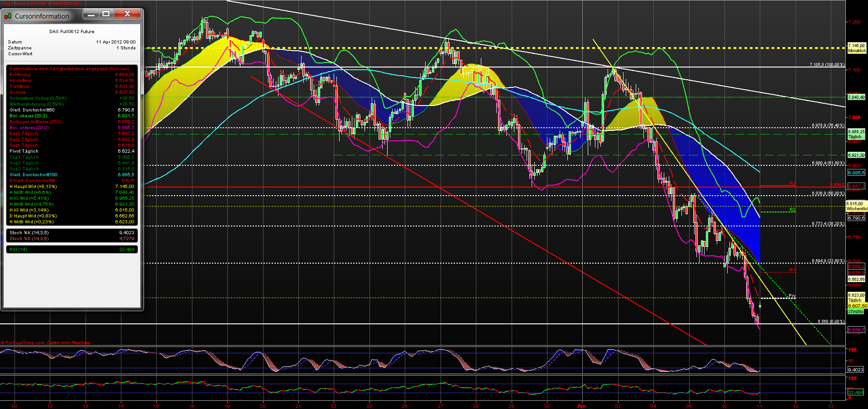Click the '6.900,4 (61,80%)' Fibonacci label
Viewport: 868px width, 409px height.
click(x=828, y=163)
